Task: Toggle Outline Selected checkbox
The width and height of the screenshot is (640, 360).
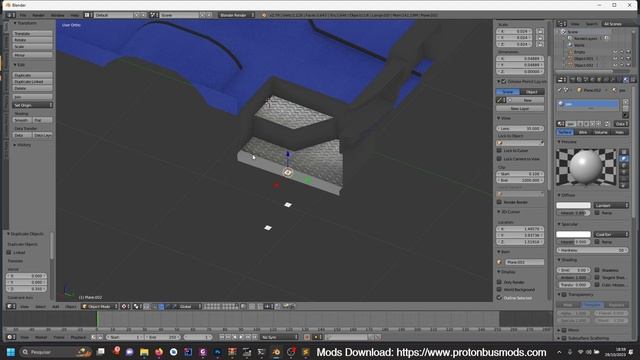Action: pos(499,298)
